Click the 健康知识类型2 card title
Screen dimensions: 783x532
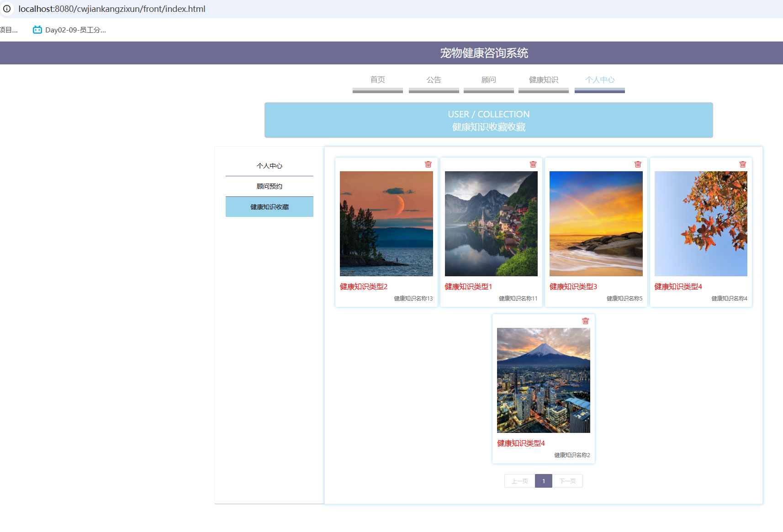click(x=364, y=287)
